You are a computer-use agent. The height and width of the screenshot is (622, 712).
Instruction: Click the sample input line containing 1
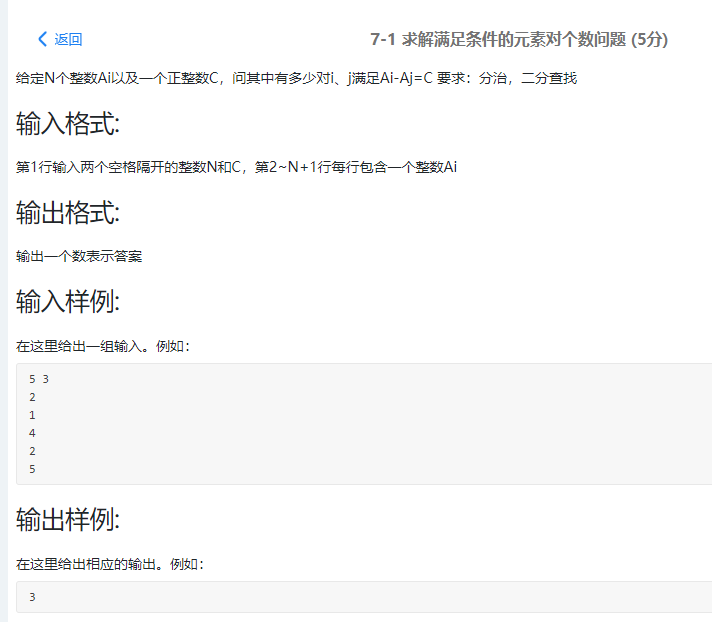32,415
